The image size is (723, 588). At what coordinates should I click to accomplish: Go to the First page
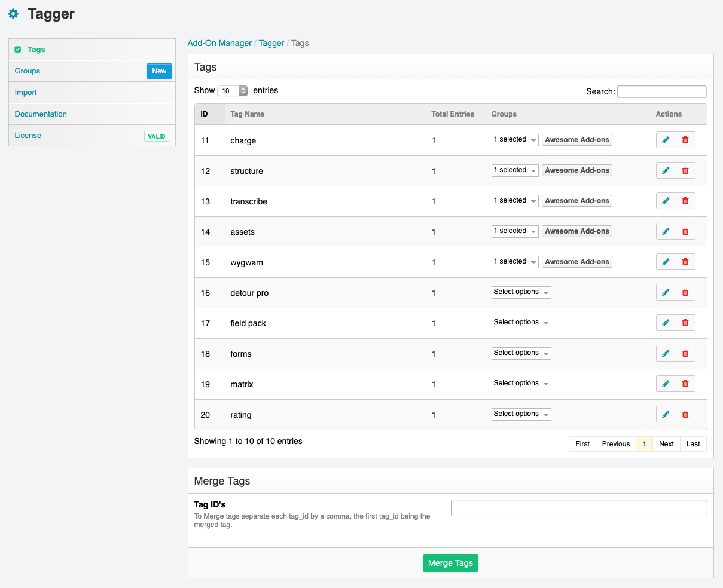point(582,444)
